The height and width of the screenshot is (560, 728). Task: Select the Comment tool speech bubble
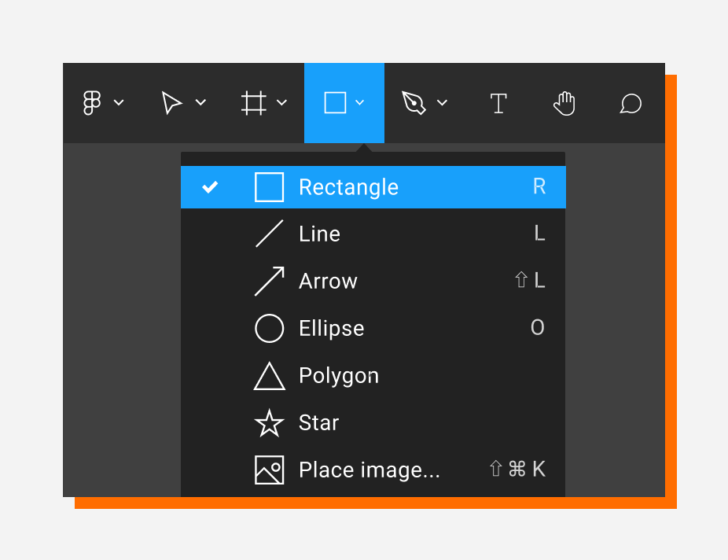tap(631, 103)
